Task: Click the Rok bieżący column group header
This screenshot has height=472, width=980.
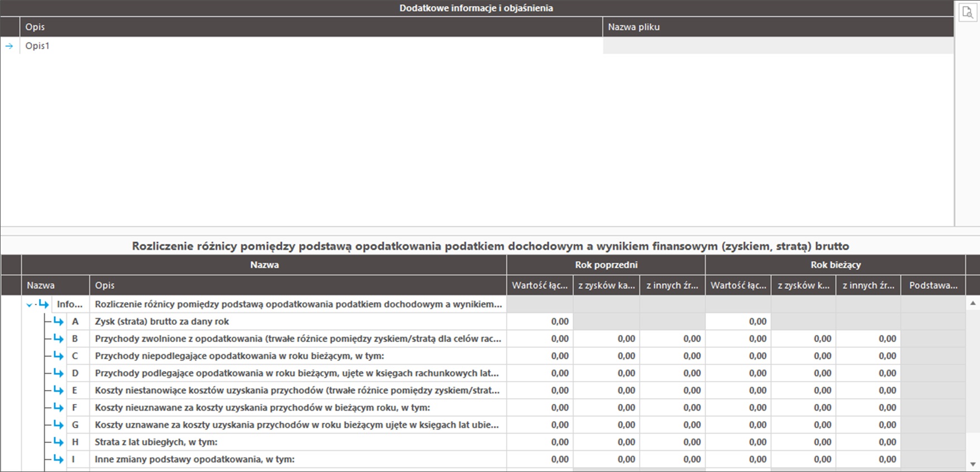Action: pyautogui.click(x=835, y=265)
